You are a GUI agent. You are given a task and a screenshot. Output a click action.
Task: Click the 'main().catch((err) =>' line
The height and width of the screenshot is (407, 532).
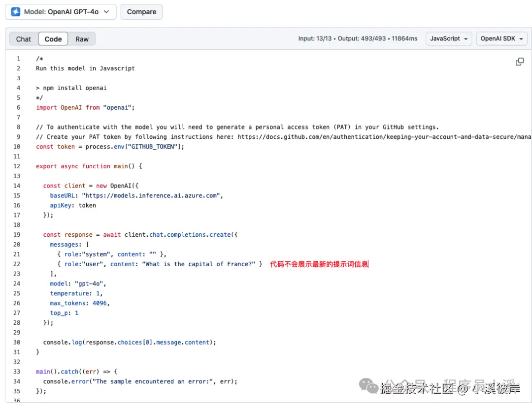pyautogui.click(x=77, y=372)
